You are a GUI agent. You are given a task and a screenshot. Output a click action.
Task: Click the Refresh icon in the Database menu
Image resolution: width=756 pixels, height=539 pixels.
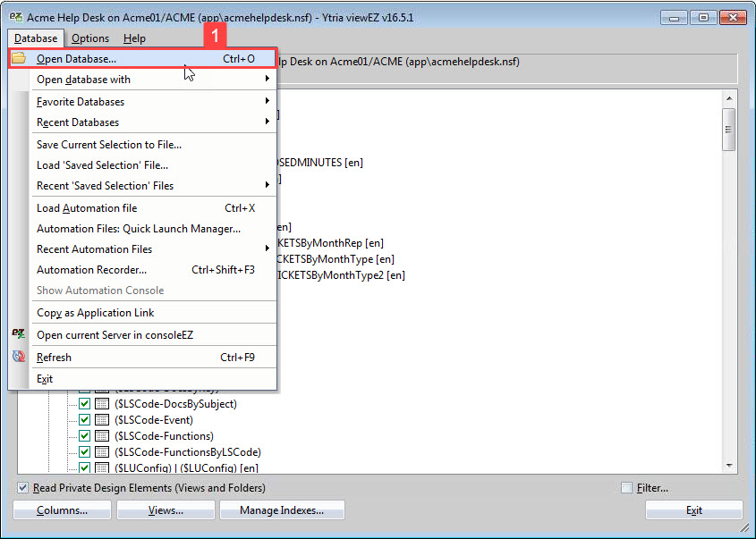pyautogui.click(x=19, y=356)
